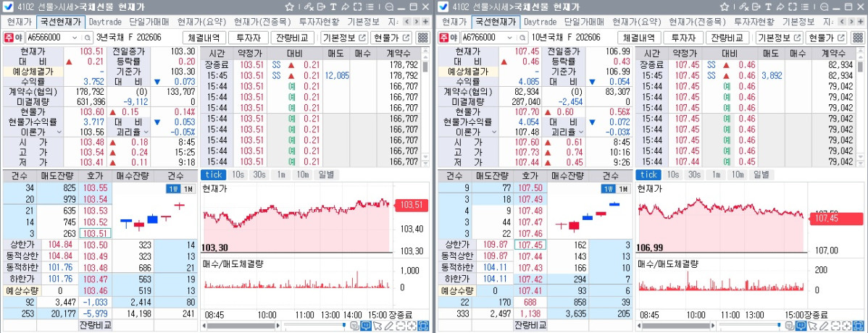This screenshot has width=868, height=333.
Task: Expand code dropdown A6566000 in left window
Action: (75, 38)
